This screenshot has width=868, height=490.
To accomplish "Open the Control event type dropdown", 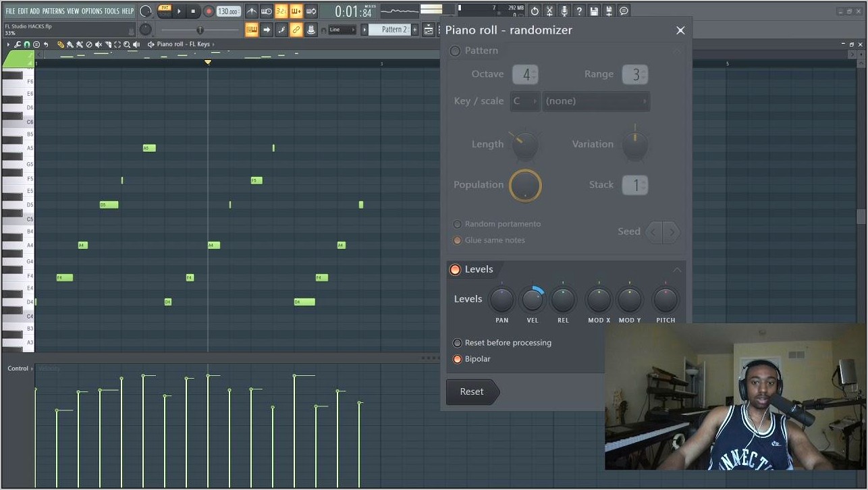I will pyautogui.click(x=20, y=369).
